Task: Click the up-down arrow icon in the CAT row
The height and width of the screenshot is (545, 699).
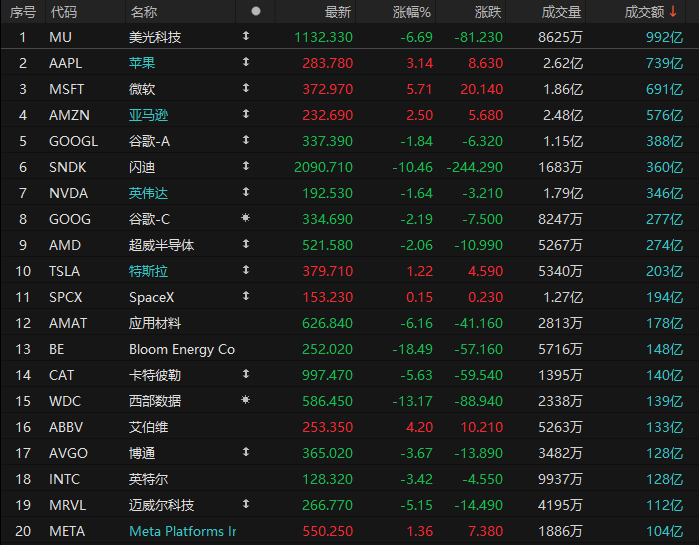Action: tap(246, 374)
